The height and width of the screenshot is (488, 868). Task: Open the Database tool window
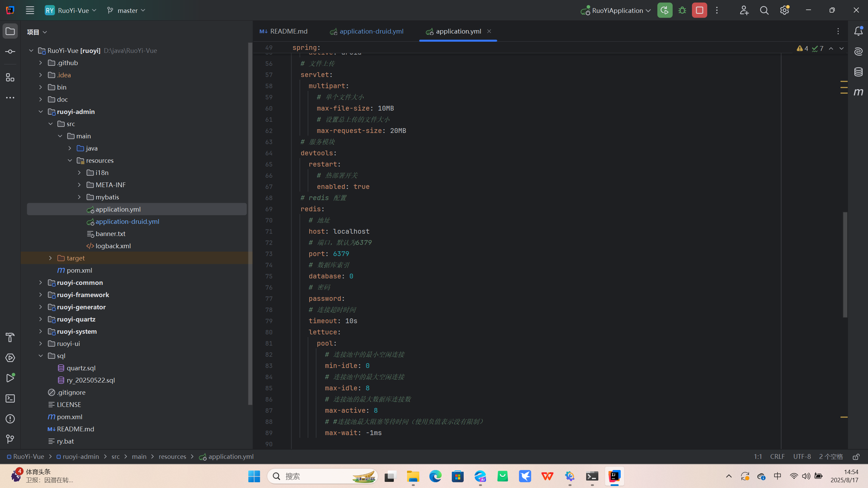[858, 72]
